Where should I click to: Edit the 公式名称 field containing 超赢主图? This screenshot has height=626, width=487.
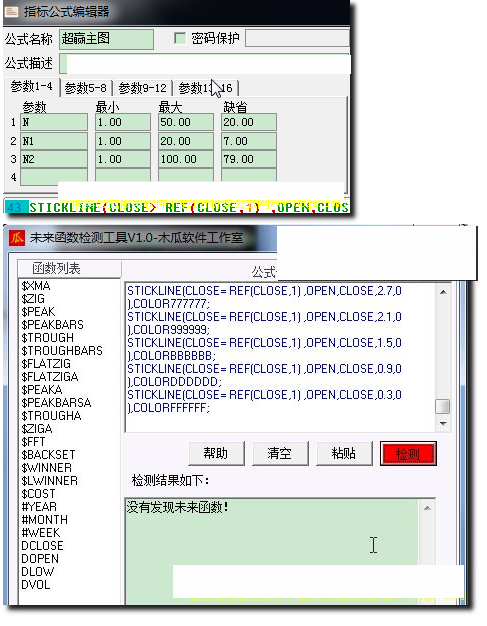106,39
